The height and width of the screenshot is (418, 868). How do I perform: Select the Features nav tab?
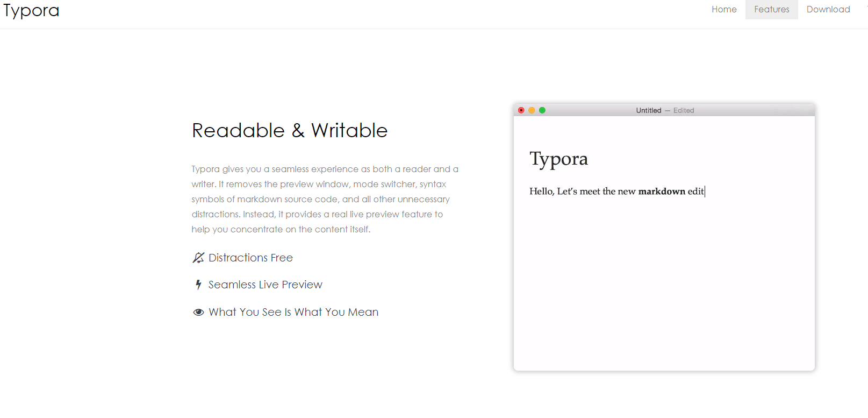[771, 10]
